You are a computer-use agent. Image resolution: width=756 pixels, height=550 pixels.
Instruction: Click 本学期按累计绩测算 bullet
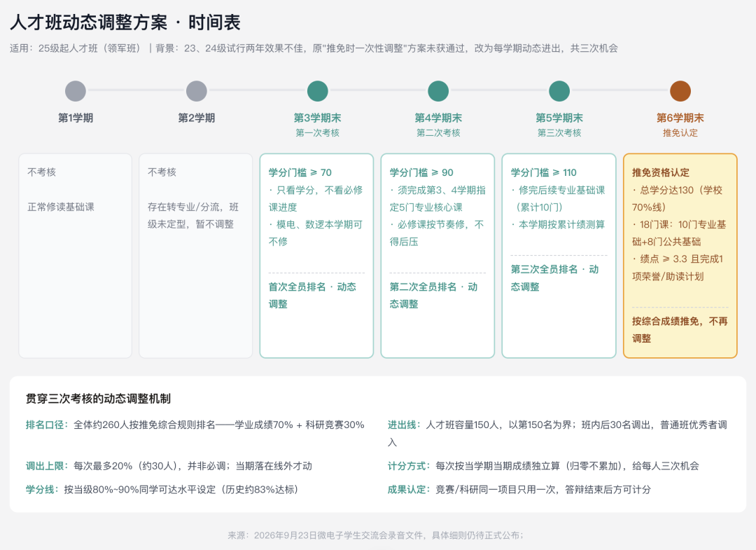558,224
